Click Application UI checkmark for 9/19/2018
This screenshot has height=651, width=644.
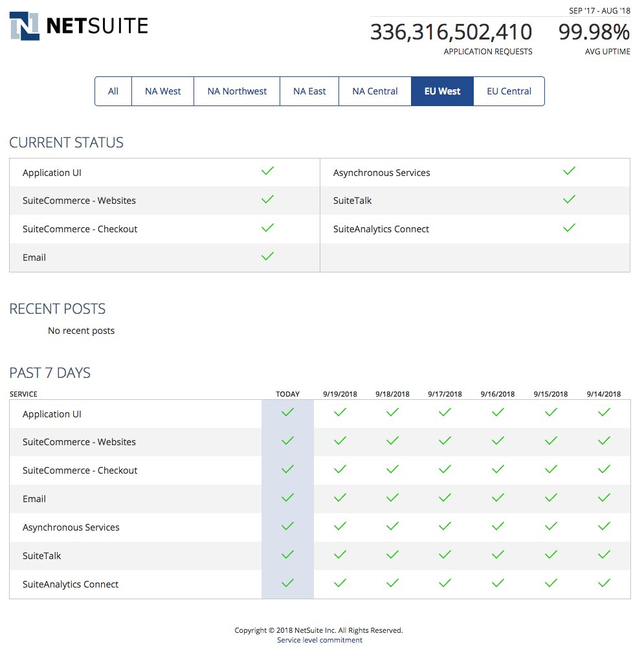[340, 412]
